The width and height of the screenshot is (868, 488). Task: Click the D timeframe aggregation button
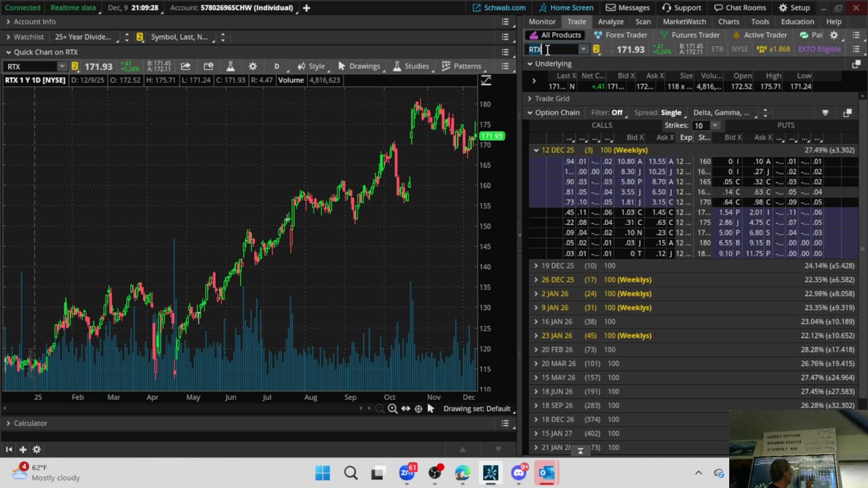pyautogui.click(x=277, y=66)
